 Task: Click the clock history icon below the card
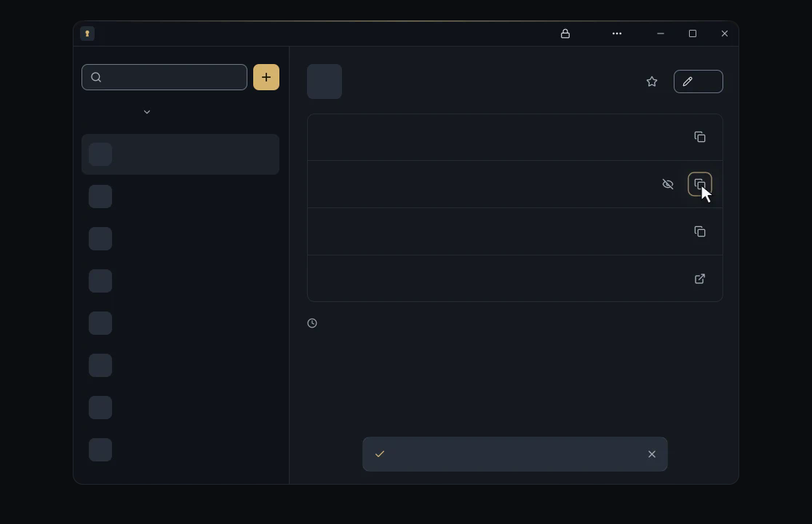[312, 323]
